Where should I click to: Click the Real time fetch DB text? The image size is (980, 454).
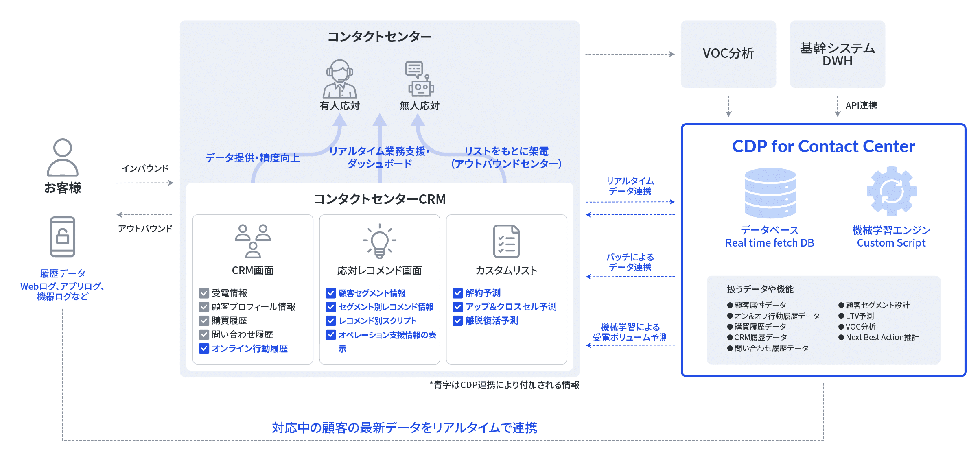[770, 243]
